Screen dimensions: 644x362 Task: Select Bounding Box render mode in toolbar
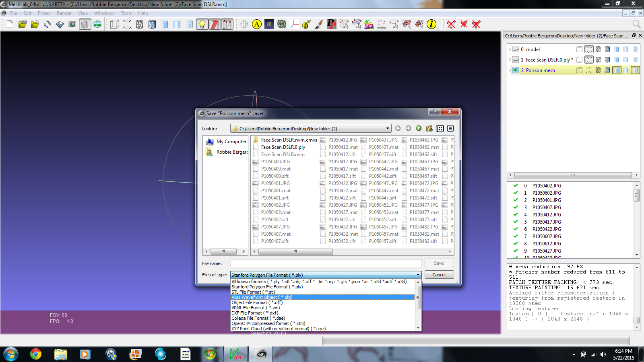[114, 25]
